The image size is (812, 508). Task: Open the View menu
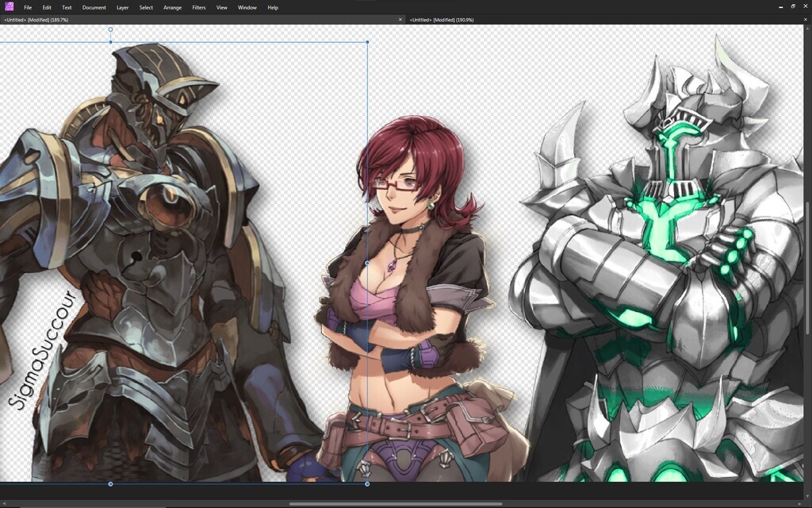(x=222, y=7)
